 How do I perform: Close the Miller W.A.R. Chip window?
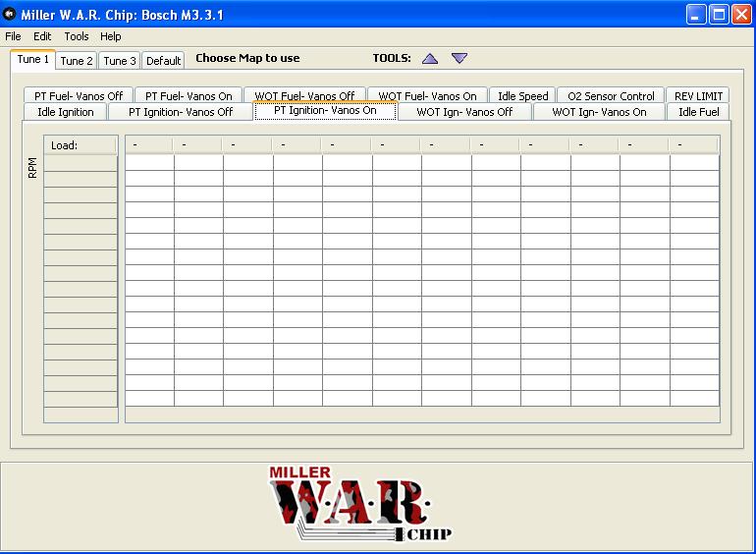coord(741,14)
